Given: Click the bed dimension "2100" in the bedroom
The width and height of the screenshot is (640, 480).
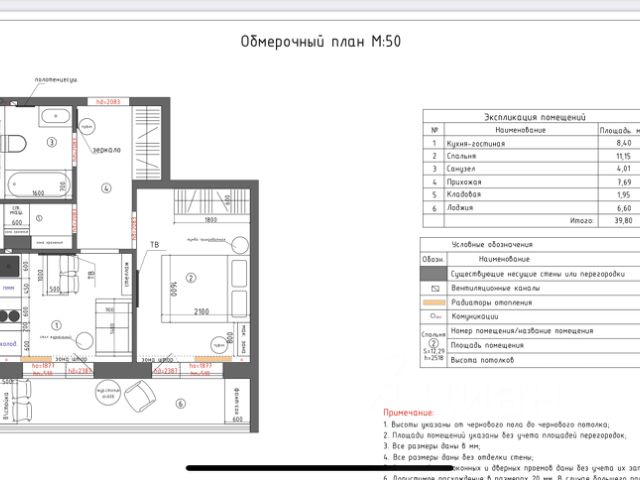Looking at the screenshot, I should tap(201, 312).
